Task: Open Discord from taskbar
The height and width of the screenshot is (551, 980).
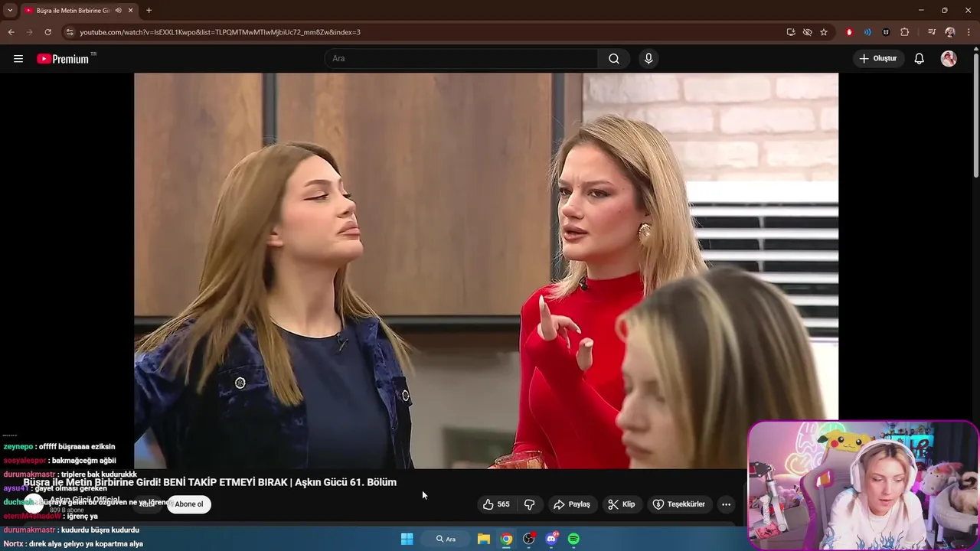Action: [551, 539]
